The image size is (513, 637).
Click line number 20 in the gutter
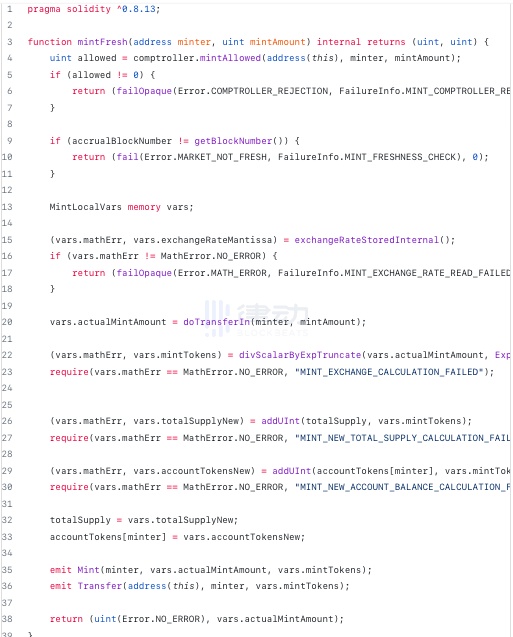click(7, 322)
